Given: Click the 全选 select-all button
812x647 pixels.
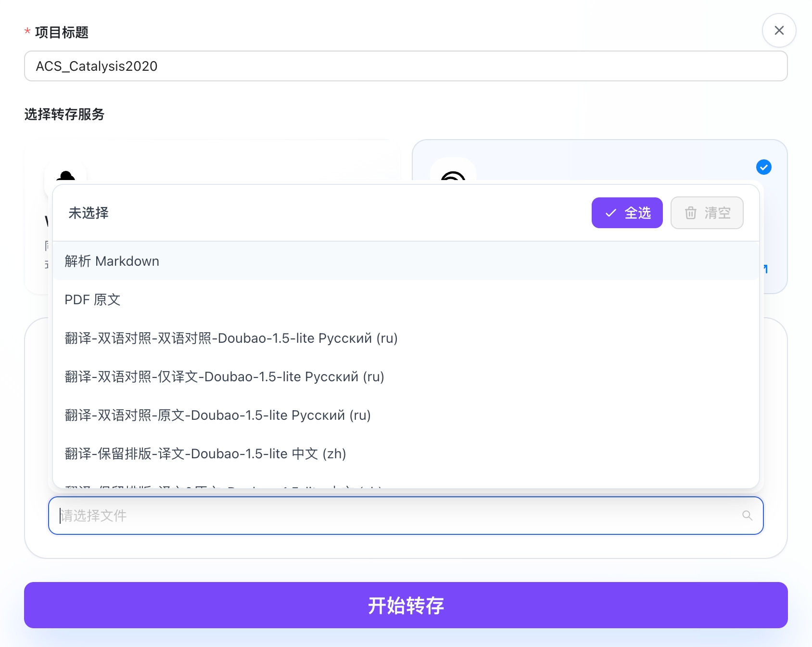Looking at the screenshot, I should (627, 212).
